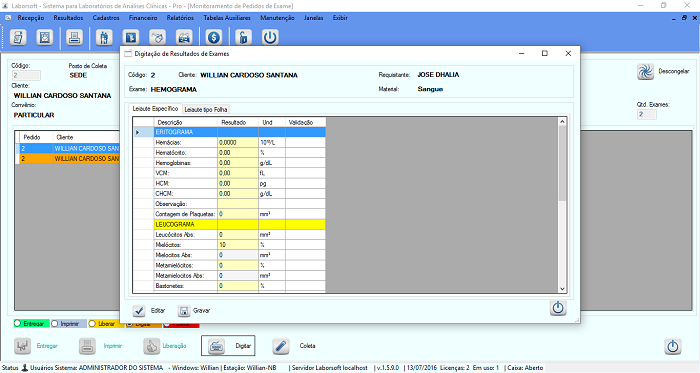Select the blue WILLIAN CARDOSO order row
The height and width of the screenshot is (373, 700).
(70, 148)
